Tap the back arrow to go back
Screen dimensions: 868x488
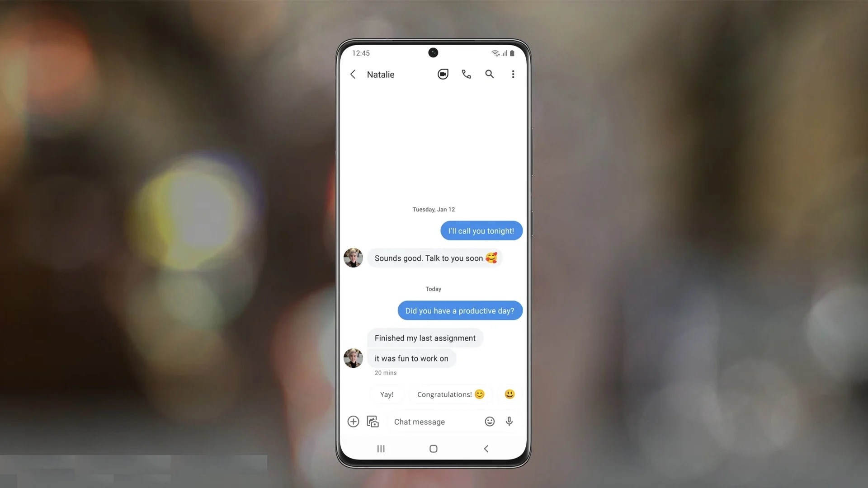pyautogui.click(x=352, y=74)
